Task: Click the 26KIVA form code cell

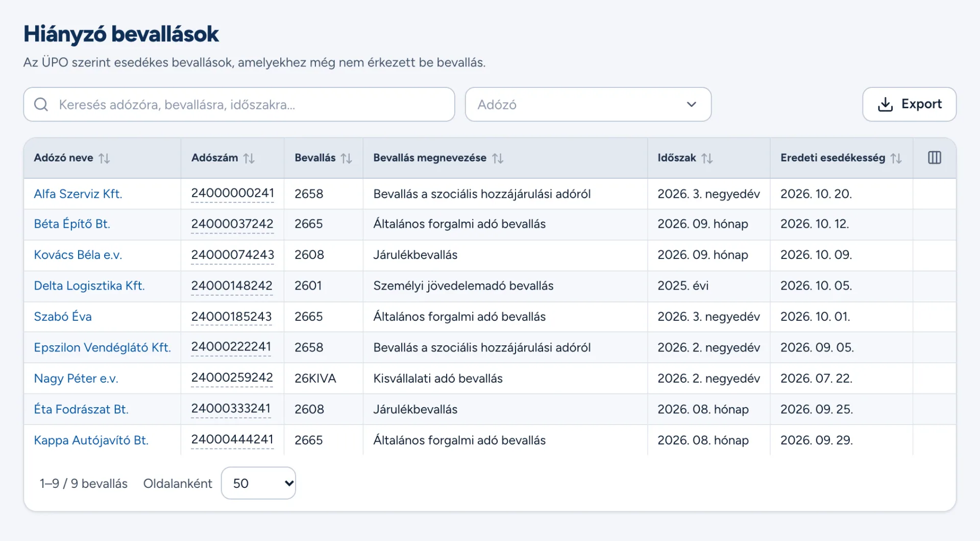Action: click(315, 379)
